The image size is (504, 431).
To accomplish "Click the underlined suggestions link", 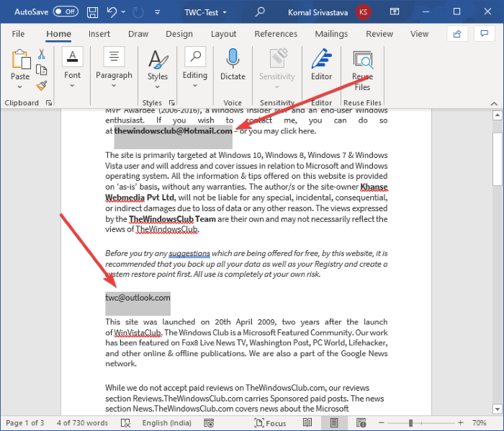I will click(x=189, y=254).
